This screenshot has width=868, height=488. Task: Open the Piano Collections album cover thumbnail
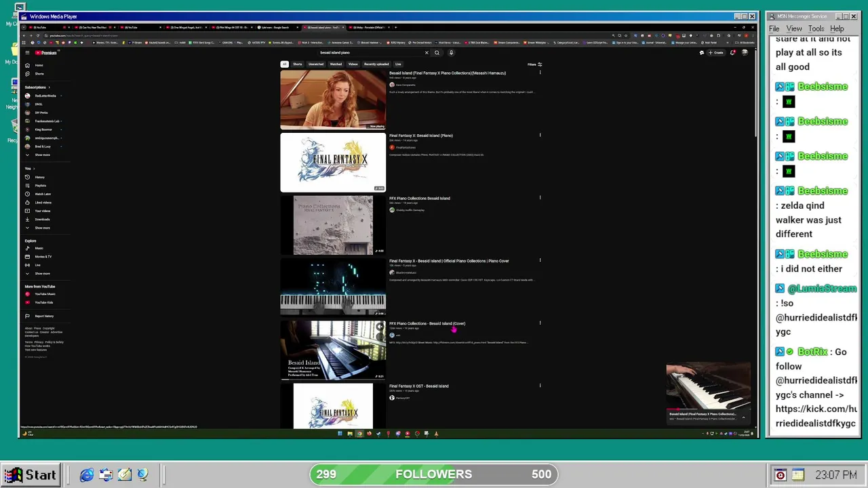tap(333, 225)
